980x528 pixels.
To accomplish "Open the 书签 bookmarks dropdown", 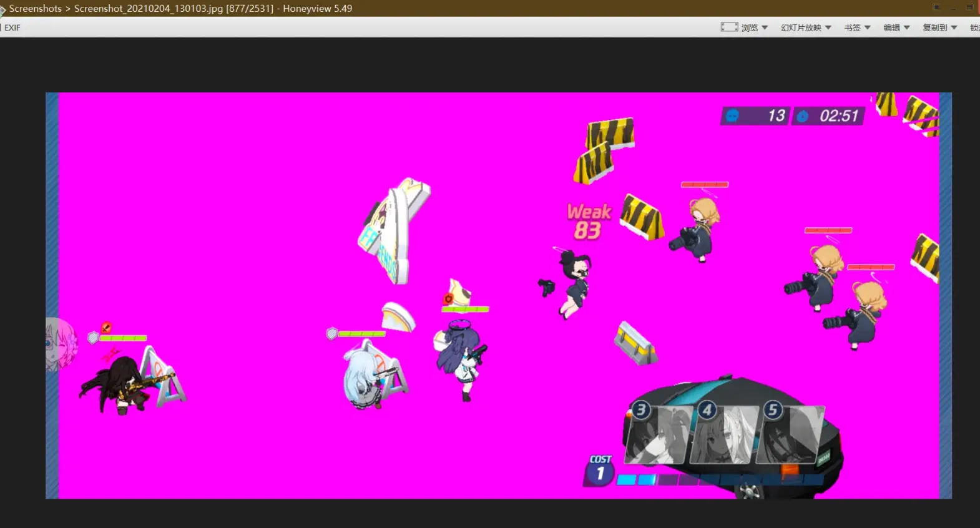I will [x=857, y=27].
